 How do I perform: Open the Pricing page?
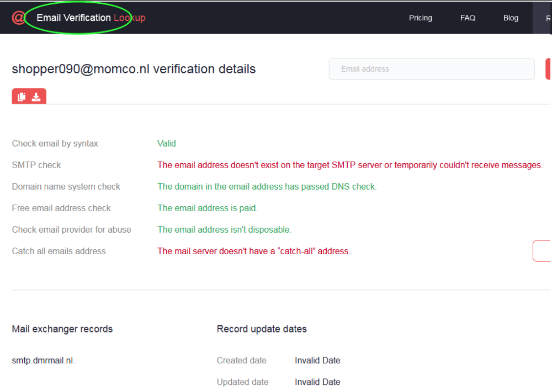pyautogui.click(x=420, y=18)
